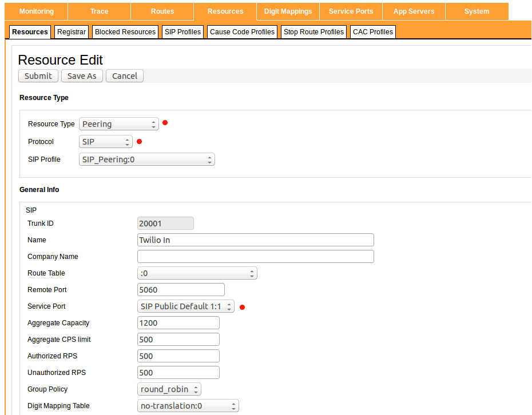Switch to the Trace tab
Viewport: 532px width, 415px height.
tap(99, 11)
